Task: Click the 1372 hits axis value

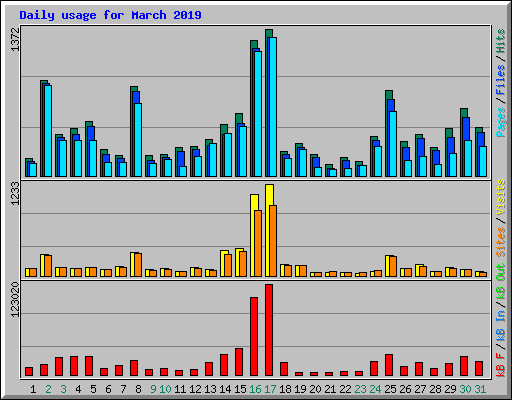Action: click(15, 39)
